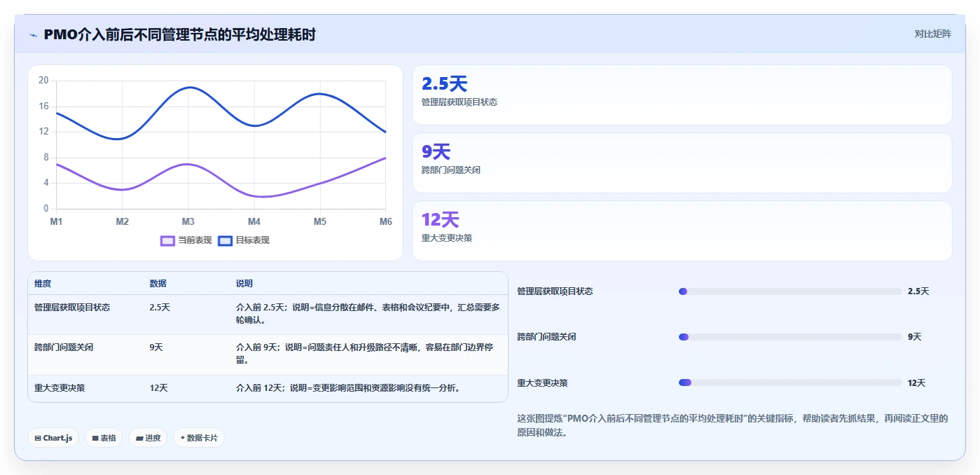Click the 12天 table data cell
The image size is (980, 475).
[158, 388]
